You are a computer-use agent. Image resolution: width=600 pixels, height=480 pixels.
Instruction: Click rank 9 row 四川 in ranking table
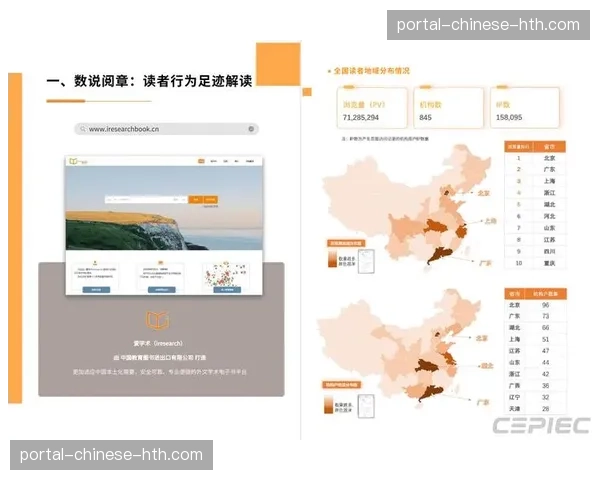(535, 251)
